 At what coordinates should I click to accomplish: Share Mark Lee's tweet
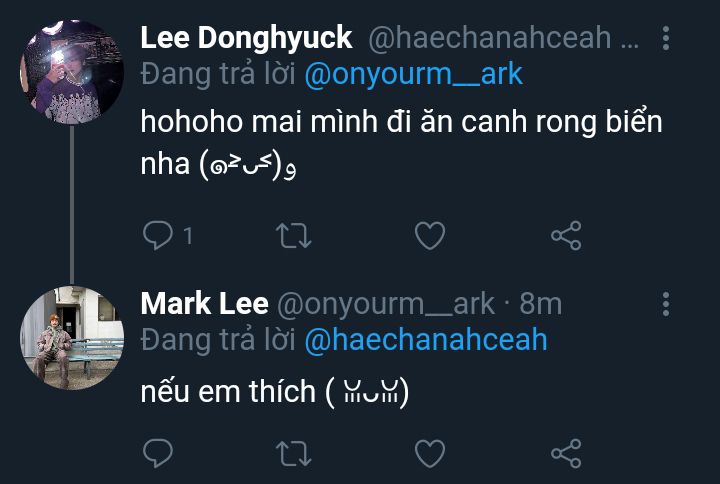coord(566,454)
